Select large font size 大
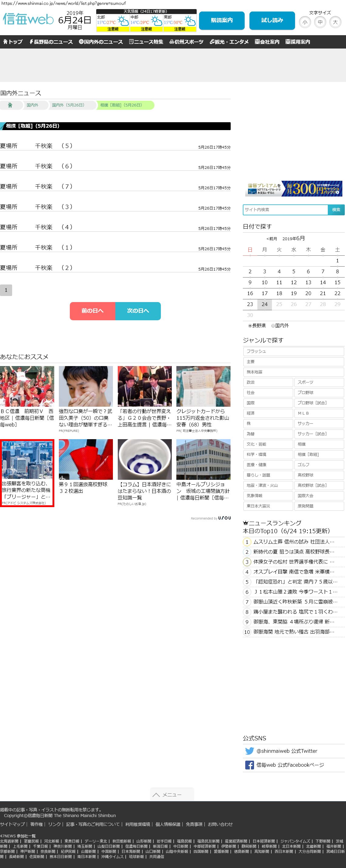This screenshot has height=868, width=346. 335,22
